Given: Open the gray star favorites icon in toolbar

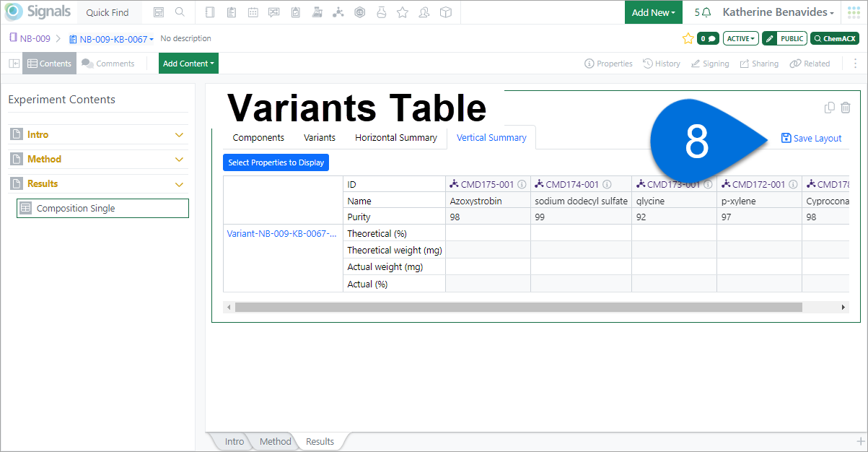Looking at the screenshot, I should (403, 12).
